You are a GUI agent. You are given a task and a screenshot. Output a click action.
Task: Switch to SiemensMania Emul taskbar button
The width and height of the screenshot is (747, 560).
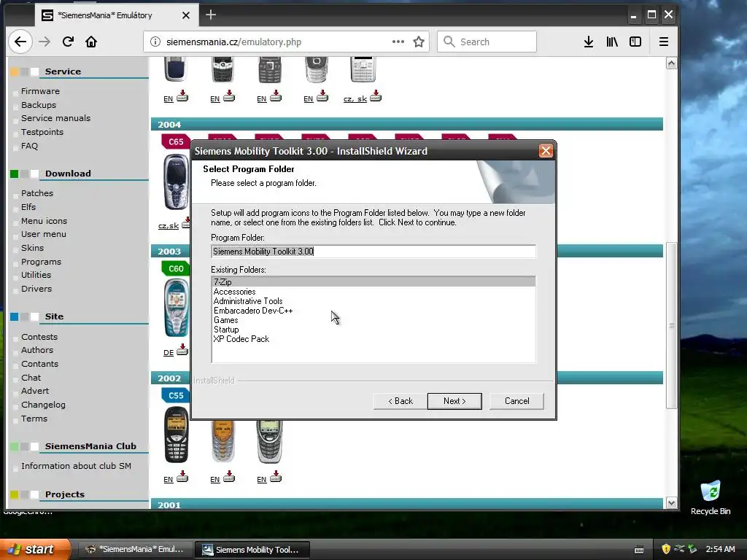pos(135,550)
